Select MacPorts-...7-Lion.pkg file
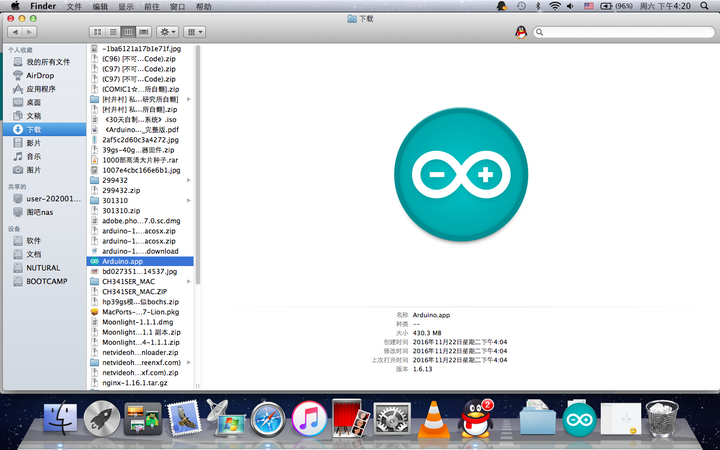The image size is (720, 450). point(140,312)
